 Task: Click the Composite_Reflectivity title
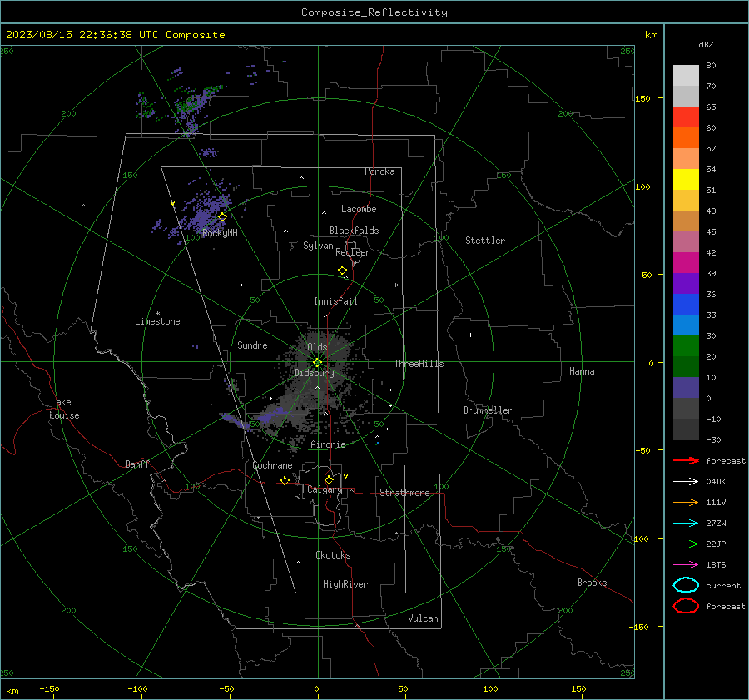(x=374, y=12)
